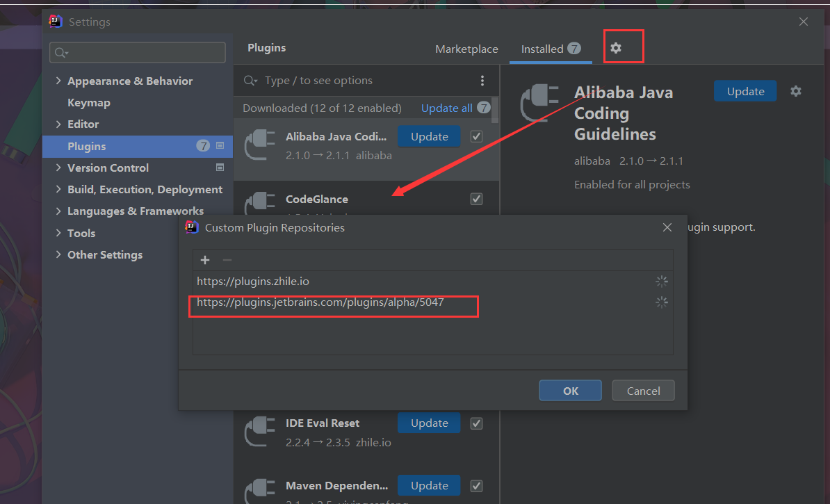Viewport: 830px width, 504px height.
Task: Select the Plugins settings item
Action: coord(137,146)
